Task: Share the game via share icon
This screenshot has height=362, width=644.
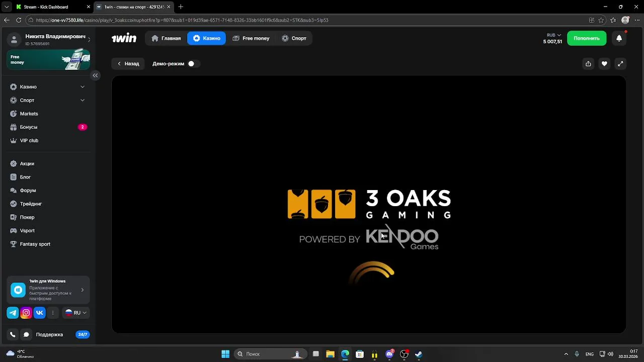Action: [x=588, y=64]
